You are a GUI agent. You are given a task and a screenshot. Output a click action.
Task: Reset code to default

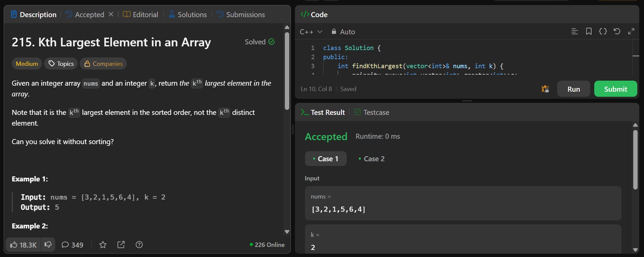click(x=617, y=32)
